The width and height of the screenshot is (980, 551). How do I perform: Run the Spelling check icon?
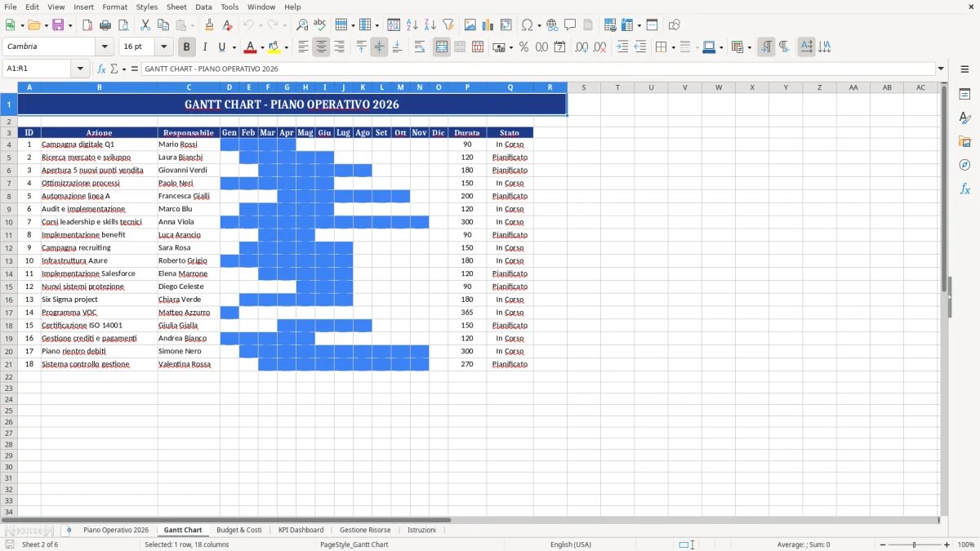click(x=320, y=25)
